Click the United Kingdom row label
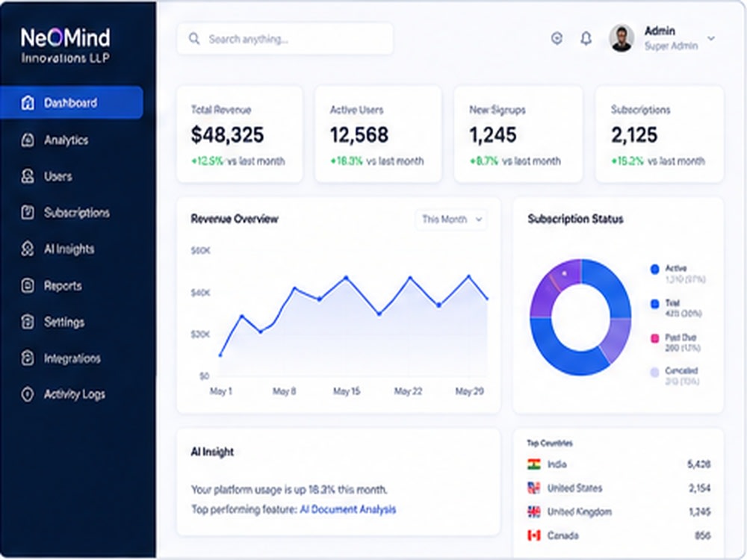 (580, 512)
